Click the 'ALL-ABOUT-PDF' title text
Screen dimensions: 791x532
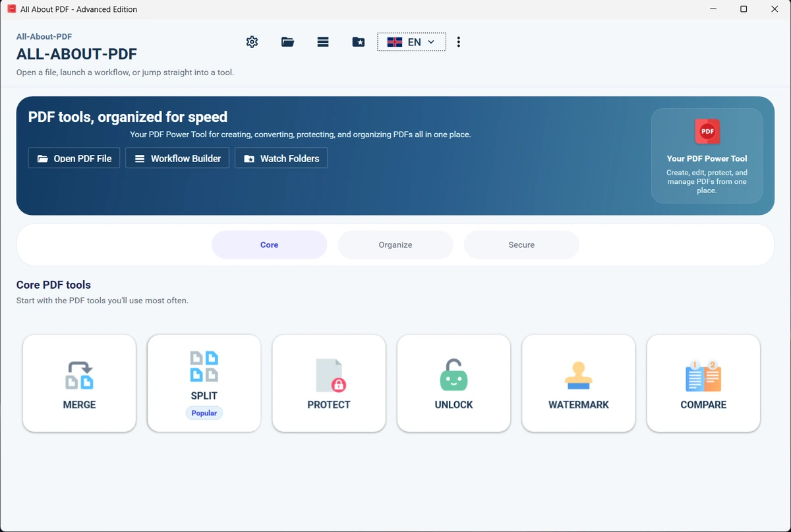(76, 54)
